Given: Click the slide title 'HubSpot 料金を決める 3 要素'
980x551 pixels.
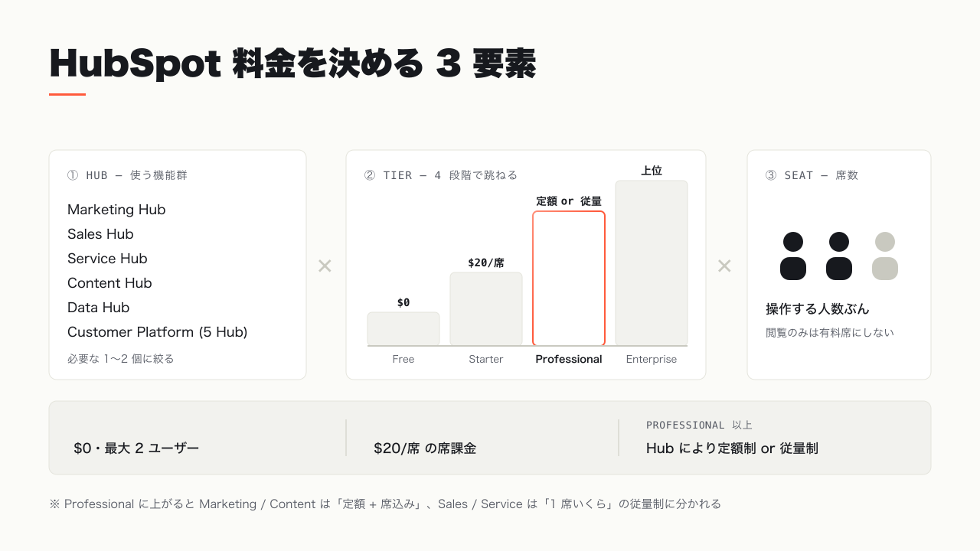Looking at the screenshot, I should click(292, 64).
